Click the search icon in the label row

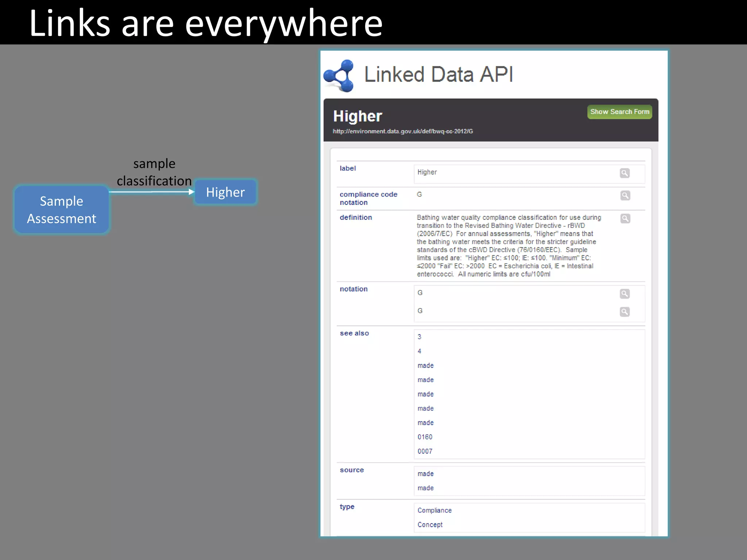(x=624, y=173)
